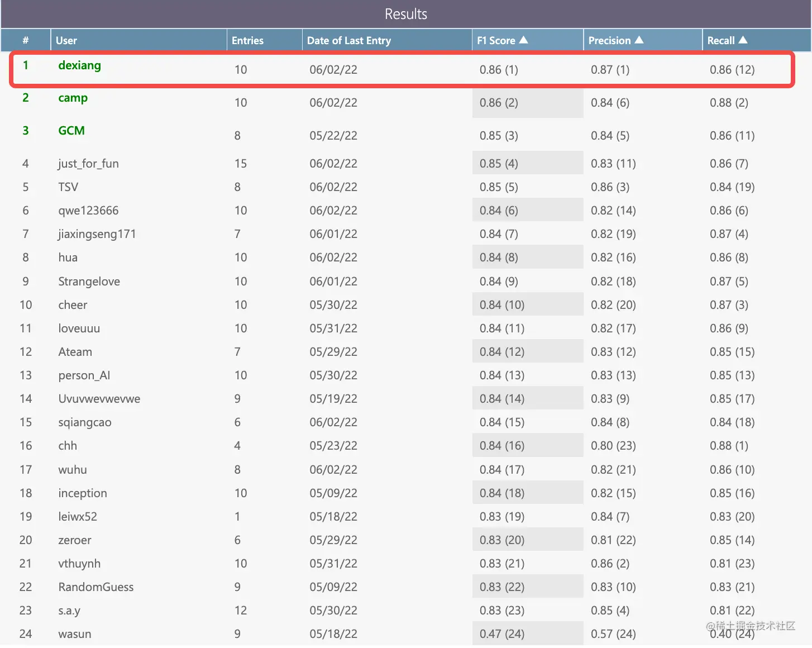
Task: Click the Entries column header
Action: coord(247,40)
